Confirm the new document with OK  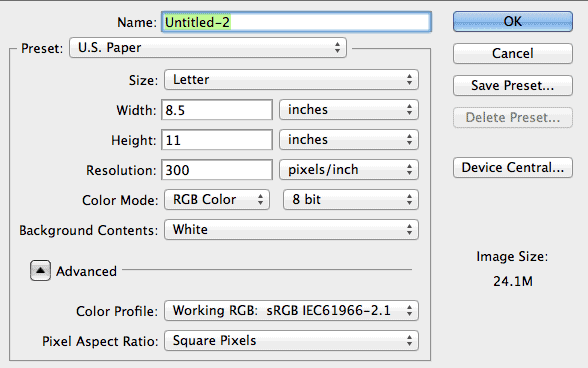coord(513,21)
